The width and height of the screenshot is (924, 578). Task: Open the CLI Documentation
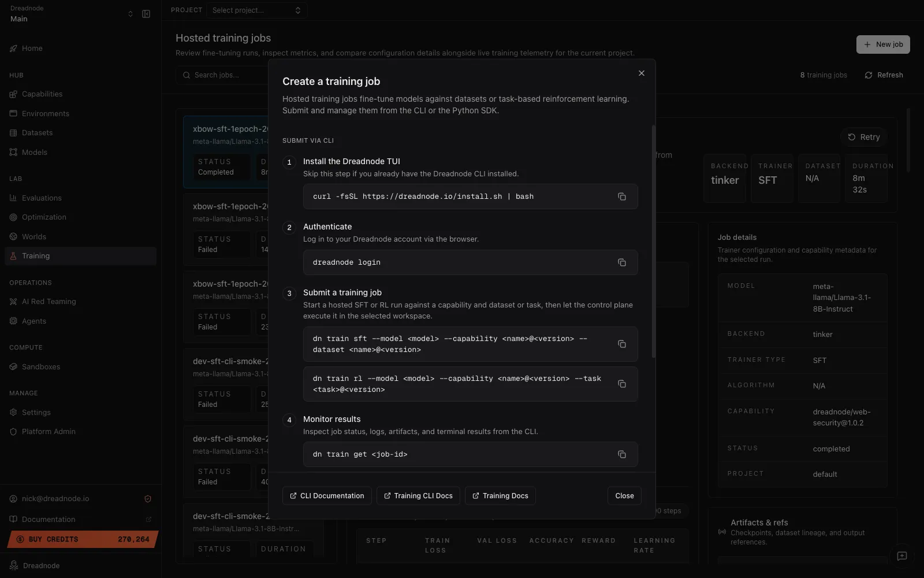tap(326, 495)
